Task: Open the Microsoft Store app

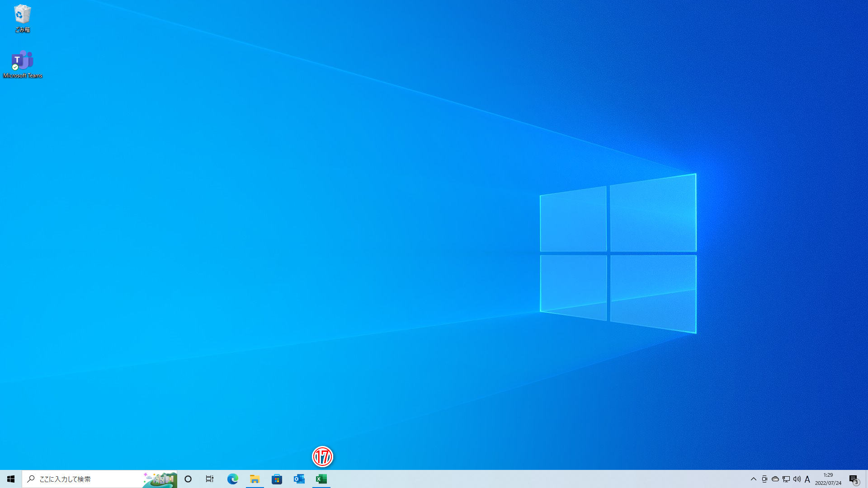Action: pos(277,479)
